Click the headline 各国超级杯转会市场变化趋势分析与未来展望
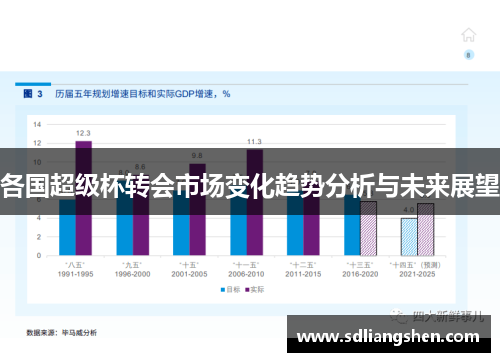This screenshot has height=362, width=500. coord(250,186)
